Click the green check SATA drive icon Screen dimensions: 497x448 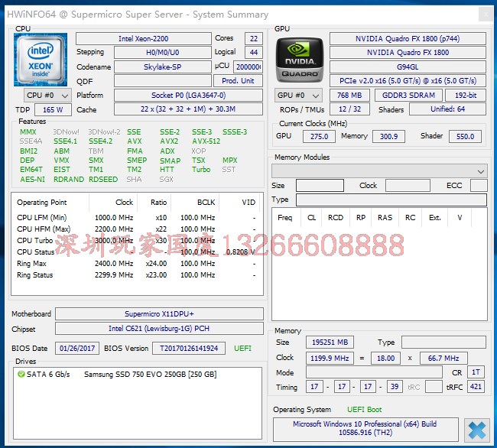pyautogui.click(x=21, y=374)
